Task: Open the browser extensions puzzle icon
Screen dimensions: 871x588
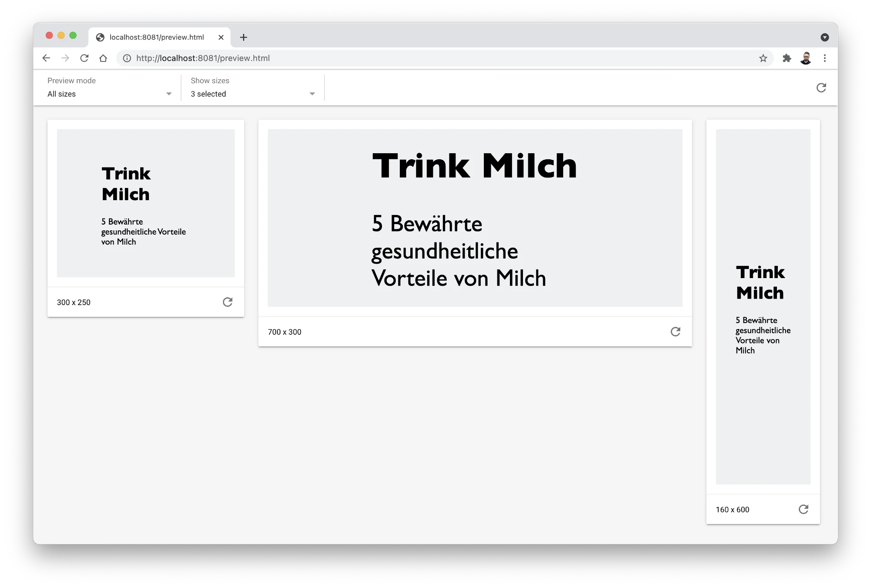Action: (x=787, y=58)
